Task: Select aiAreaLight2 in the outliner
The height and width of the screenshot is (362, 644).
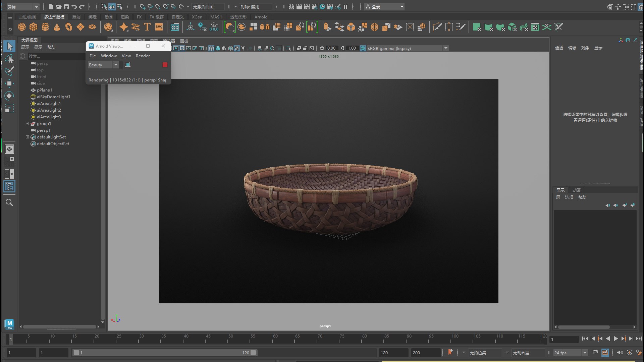Action: pos(49,110)
